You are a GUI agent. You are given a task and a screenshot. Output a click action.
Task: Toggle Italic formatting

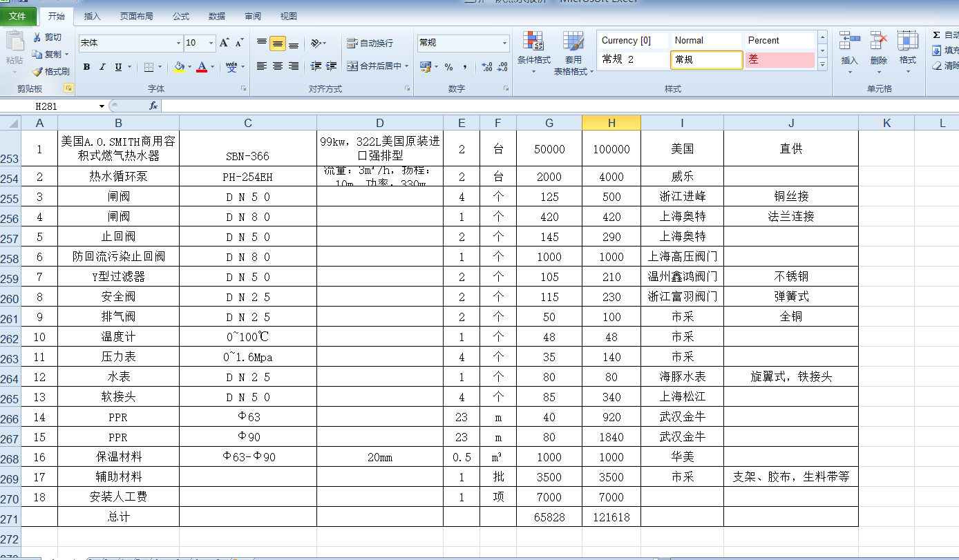click(x=102, y=67)
